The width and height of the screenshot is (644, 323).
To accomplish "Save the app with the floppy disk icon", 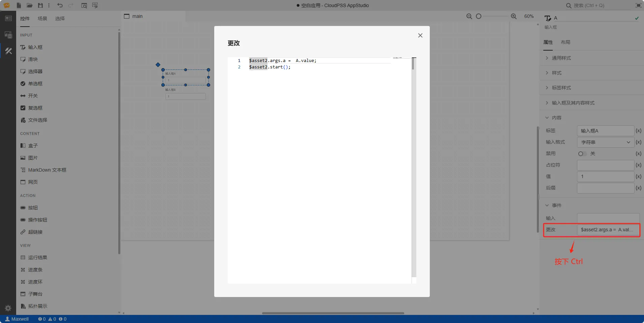I will [40, 5].
